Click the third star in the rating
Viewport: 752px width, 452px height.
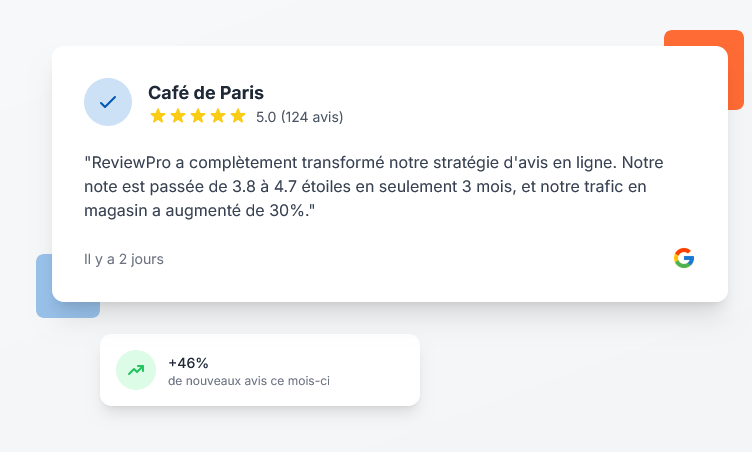coord(198,116)
